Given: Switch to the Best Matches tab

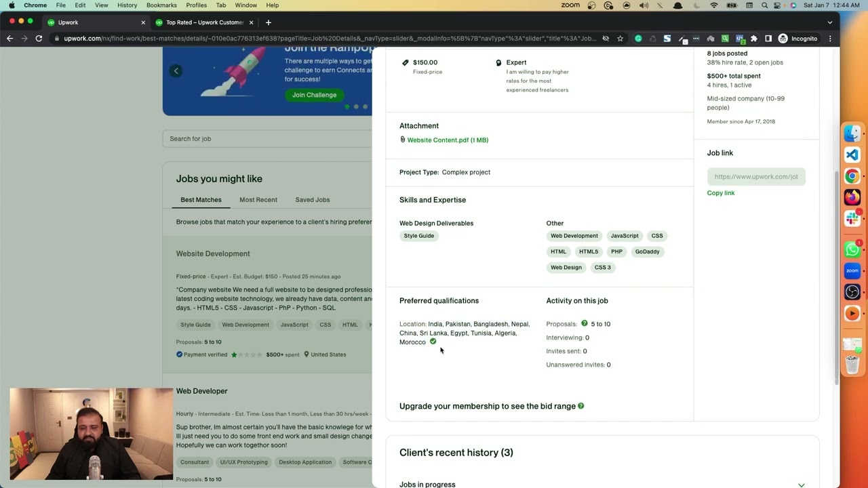Looking at the screenshot, I should click(x=201, y=200).
